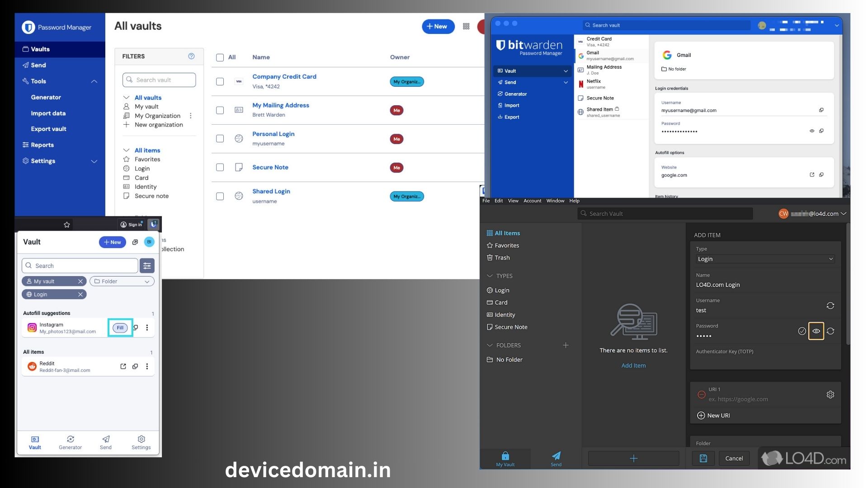Click the grid apps icon beside New button

[466, 26]
